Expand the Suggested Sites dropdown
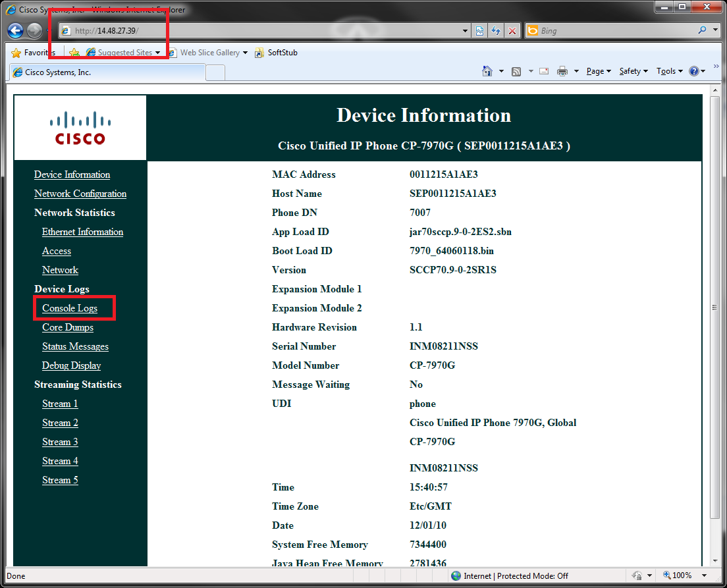The image size is (727, 588). coord(157,53)
